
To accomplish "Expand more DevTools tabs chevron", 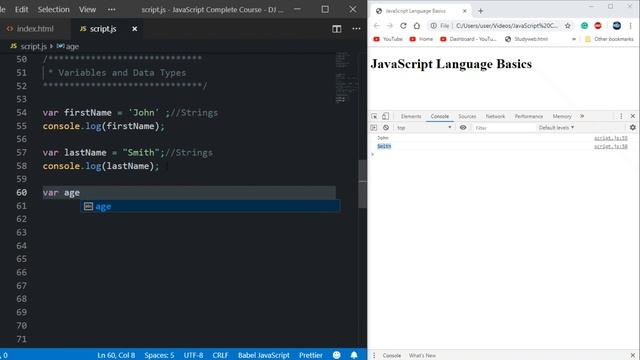I will click(x=582, y=116).
